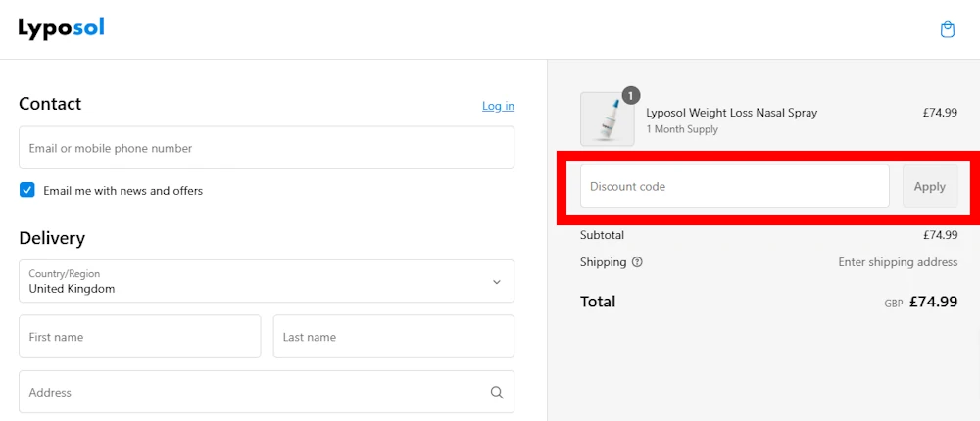Open the Country/Region dropdown
Screen dimensions: 980x421
click(x=267, y=281)
